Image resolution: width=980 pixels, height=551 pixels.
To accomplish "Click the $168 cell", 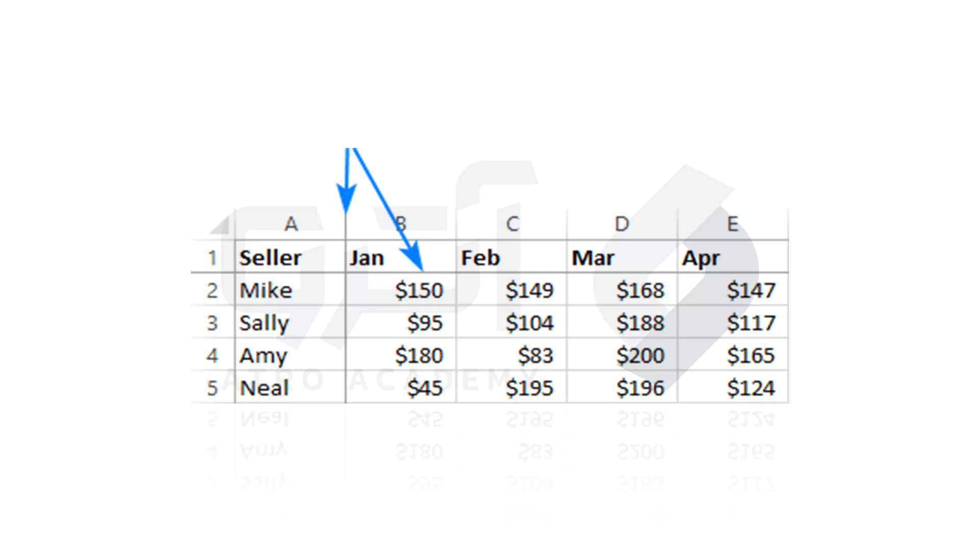I will 622,290.
